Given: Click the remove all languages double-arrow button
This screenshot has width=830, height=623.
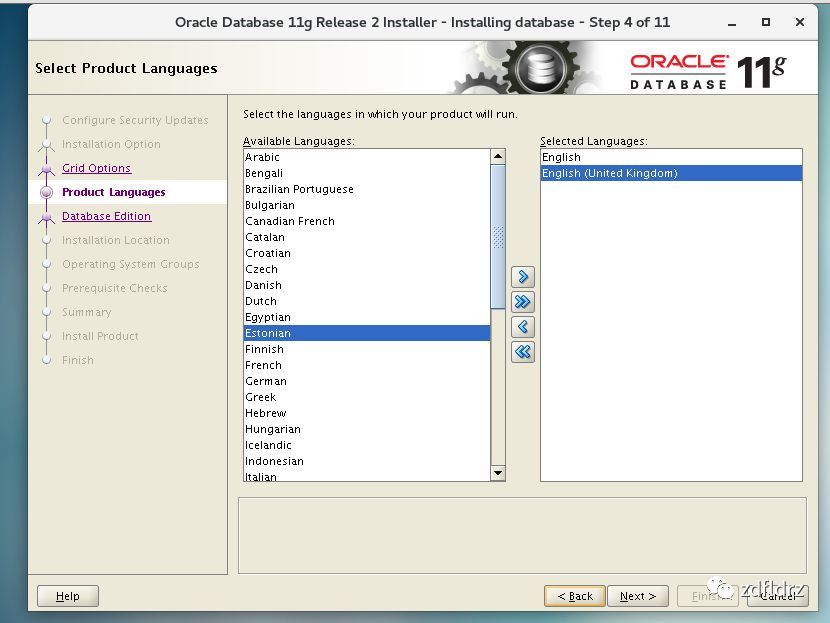Looking at the screenshot, I should tap(523, 351).
